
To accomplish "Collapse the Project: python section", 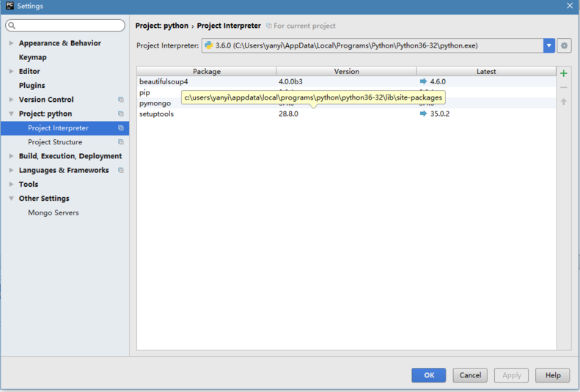I will coord(11,114).
